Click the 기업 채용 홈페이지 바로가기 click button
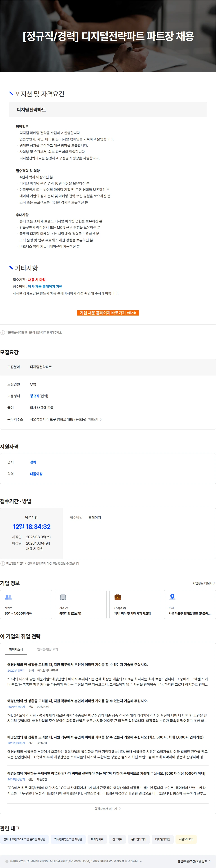 tap(108, 313)
